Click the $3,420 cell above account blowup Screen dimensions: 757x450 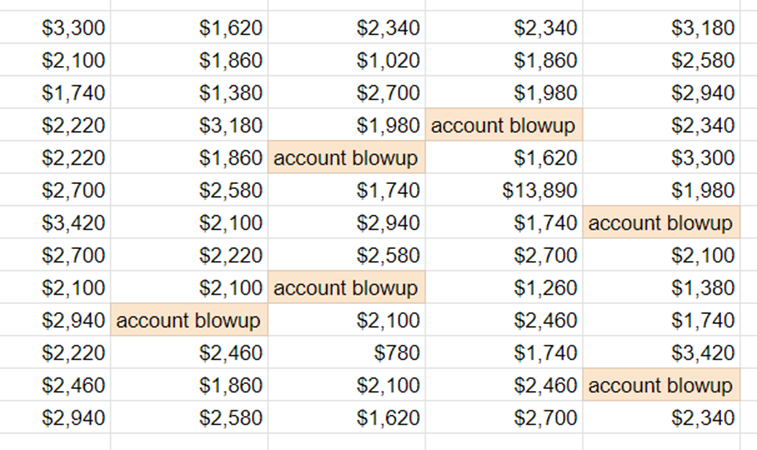coord(661,352)
